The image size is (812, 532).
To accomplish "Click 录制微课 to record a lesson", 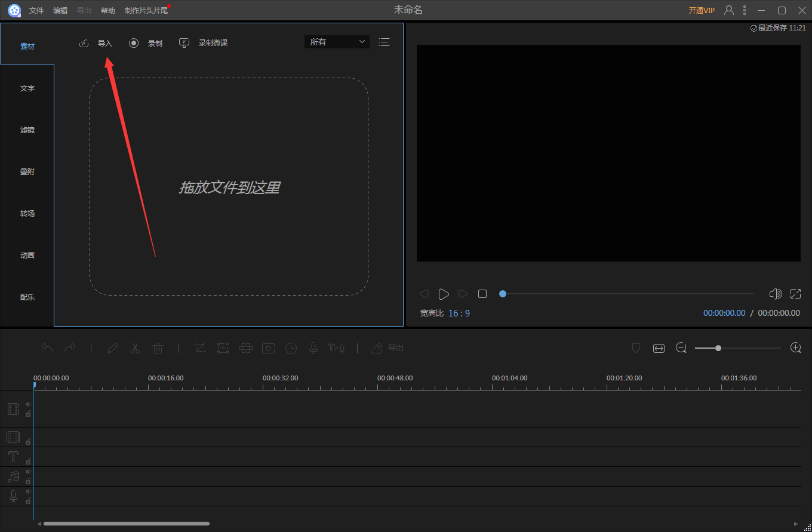I will (x=213, y=42).
